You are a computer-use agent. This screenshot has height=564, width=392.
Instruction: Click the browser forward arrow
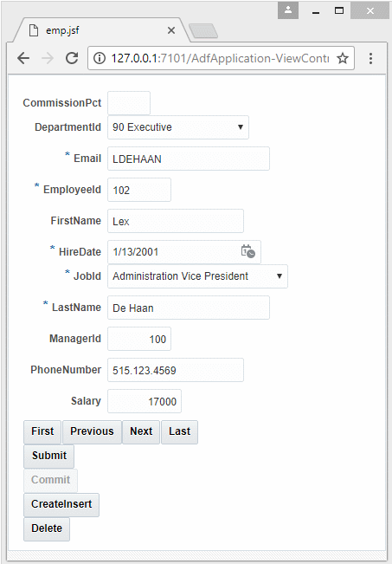click(48, 58)
